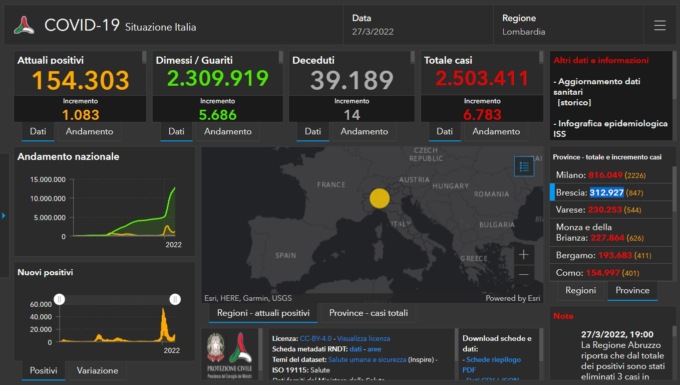Open the Andamento tab under Dimessi / Guariti
This screenshot has width=680, height=385.
pos(228,131)
